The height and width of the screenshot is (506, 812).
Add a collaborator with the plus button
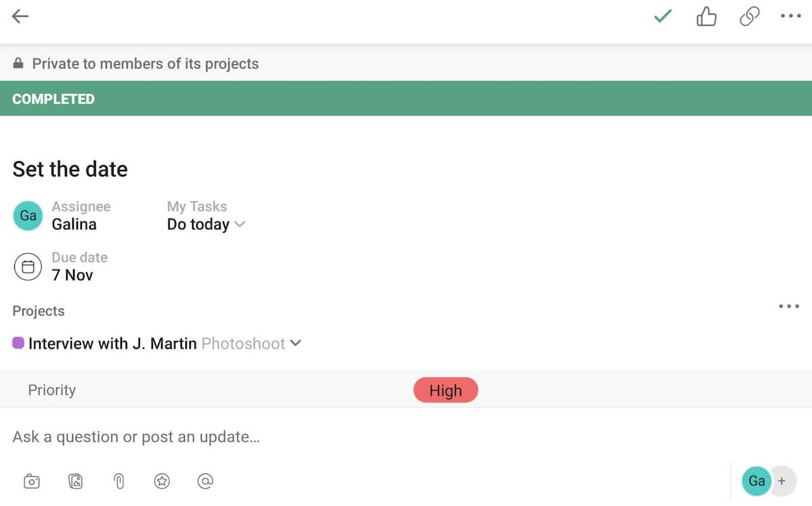point(782,482)
